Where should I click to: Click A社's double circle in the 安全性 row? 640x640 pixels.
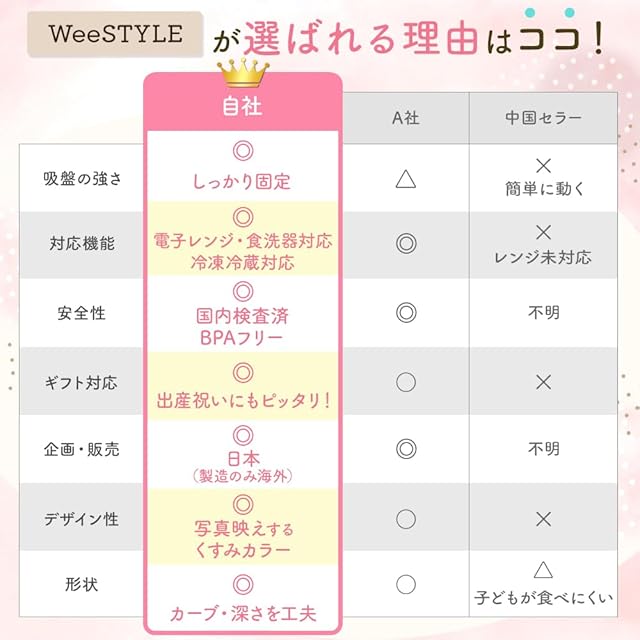[x=405, y=313]
